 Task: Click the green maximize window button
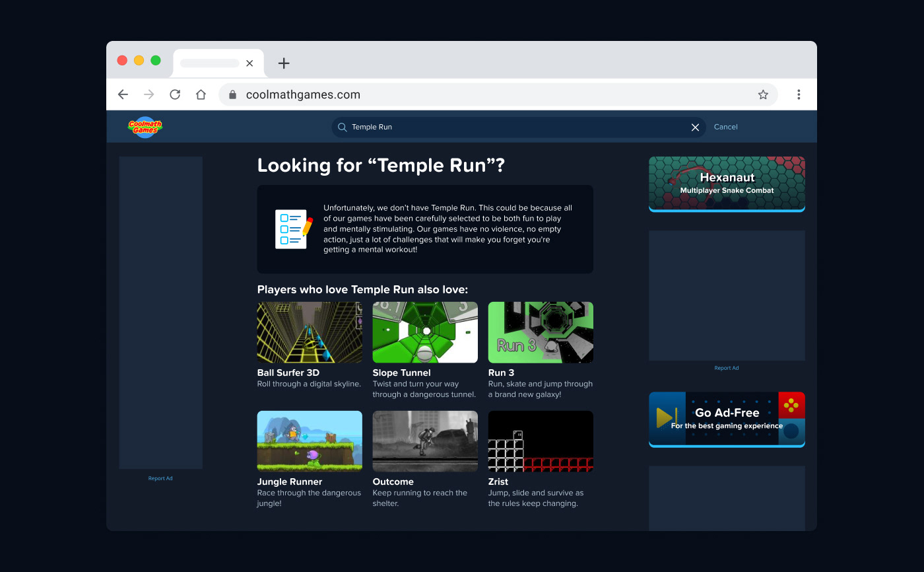pyautogui.click(x=156, y=60)
